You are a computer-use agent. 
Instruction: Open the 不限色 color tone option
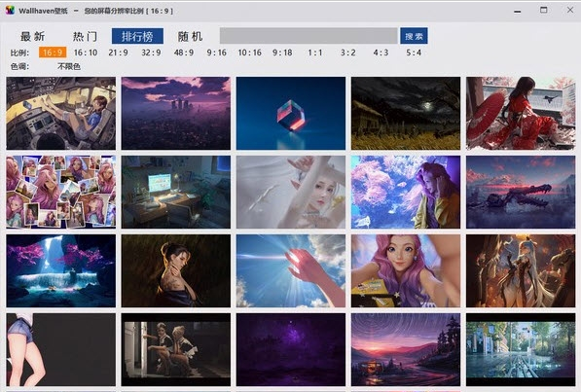[69, 66]
